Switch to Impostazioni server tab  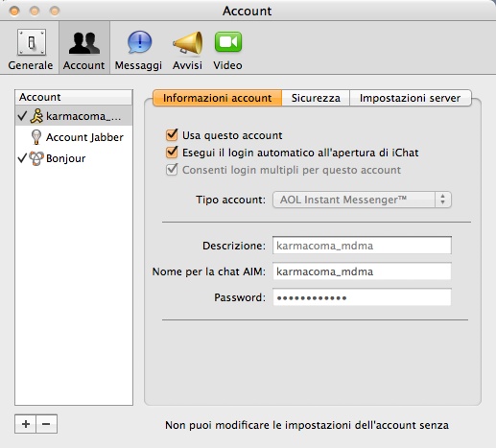tap(411, 98)
